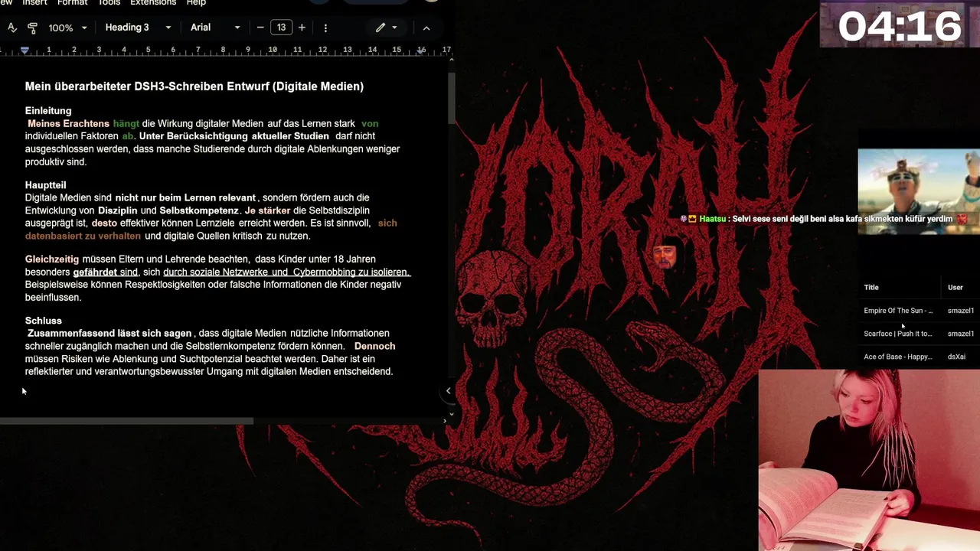
Task: Show the side panel with left chevron
Action: pyautogui.click(x=448, y=391)
